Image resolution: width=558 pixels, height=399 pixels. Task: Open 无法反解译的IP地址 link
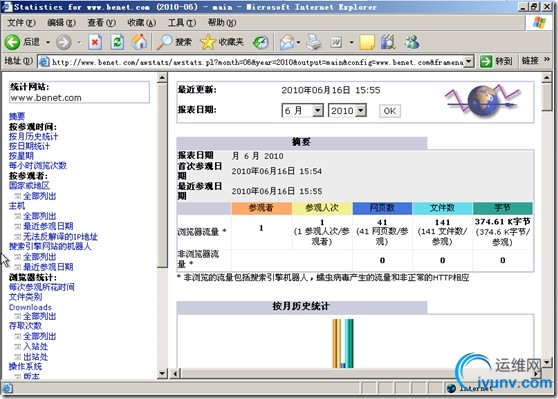pos(60,237)
